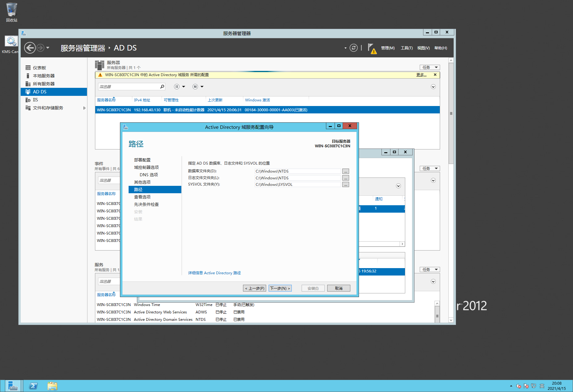Open Tools menu

[x=406, y=48]
